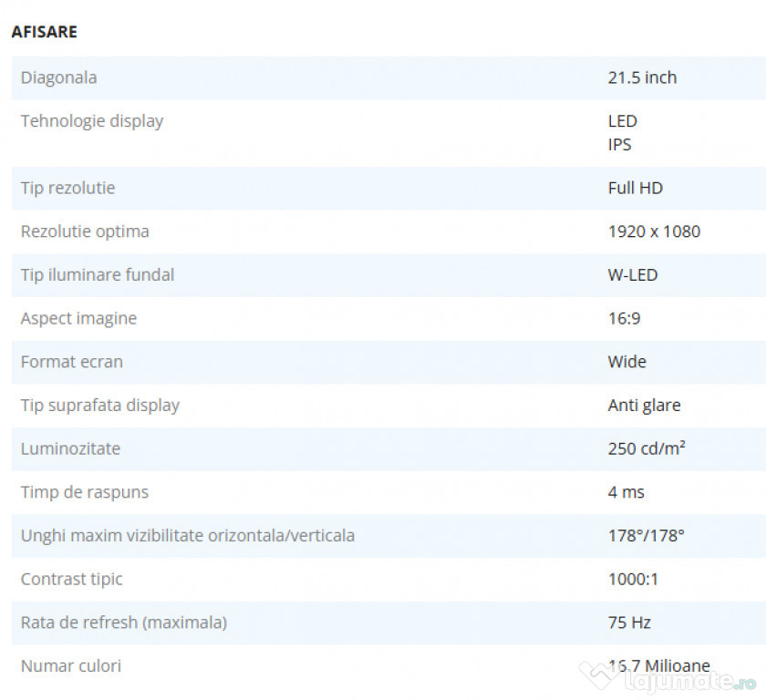Select the Format ecran label

(x=72, y=362)
